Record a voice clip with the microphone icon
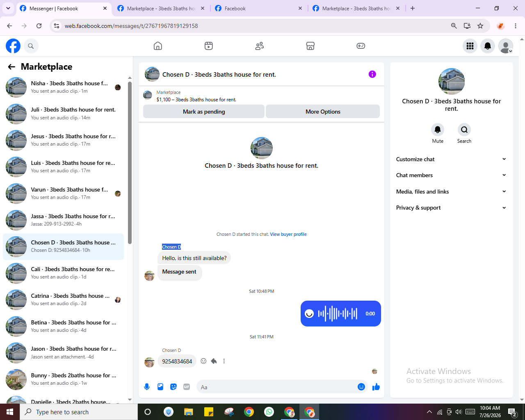The image size is (525, 420). point(147,387)
